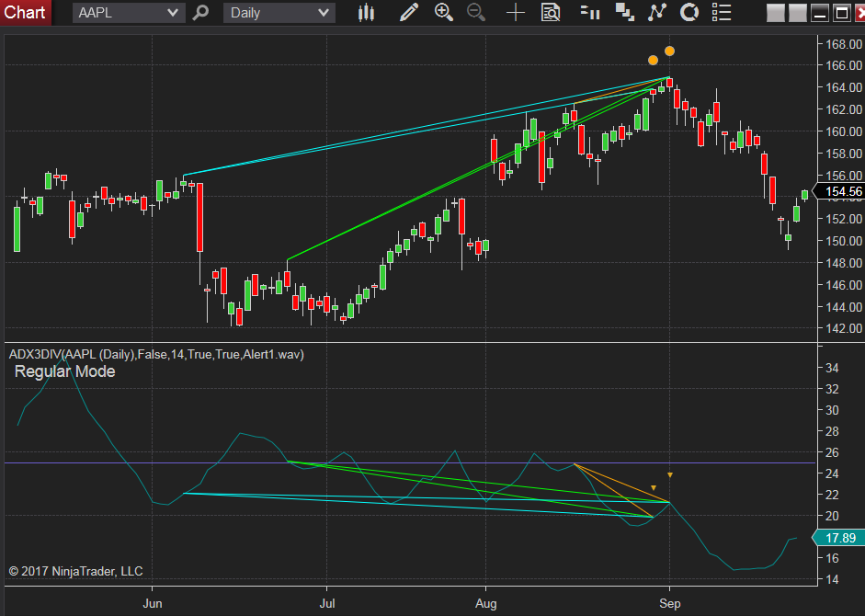The width and height of the screenshot is (865, 616).
Task: Enable the Crosshair cursor tool
Action: pos(515,13)
